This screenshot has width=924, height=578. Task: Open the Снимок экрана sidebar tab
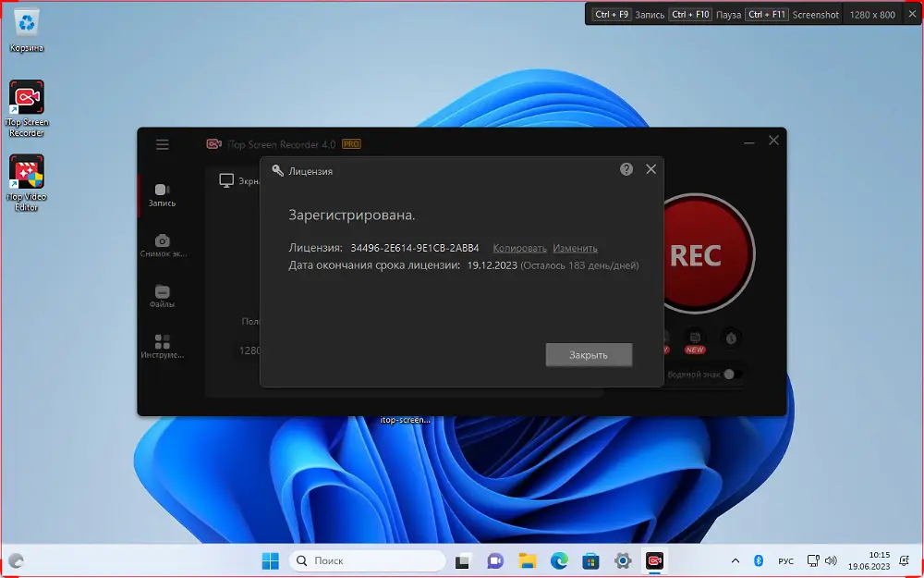click(x=162, y=245)
